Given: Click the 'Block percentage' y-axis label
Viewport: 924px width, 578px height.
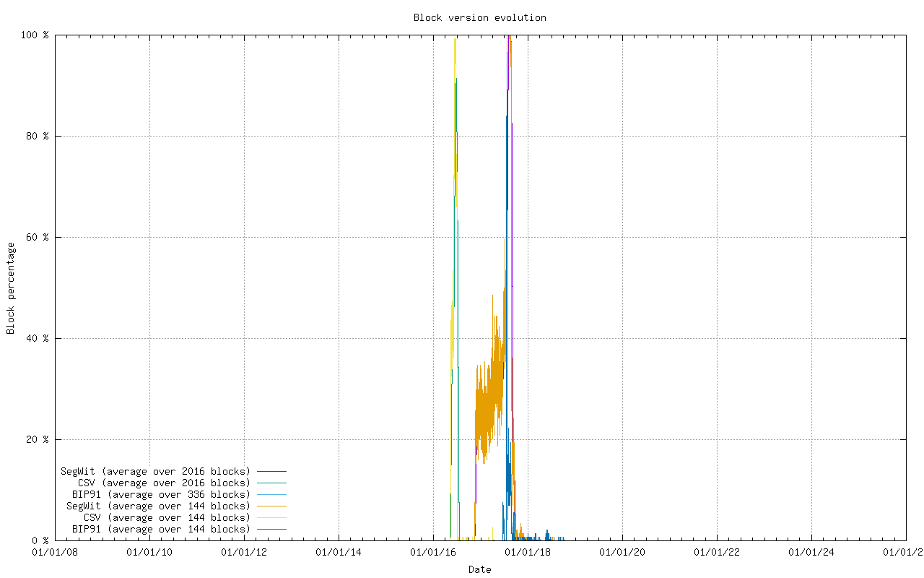Looking at the screenshot, I should tap(11, 288).
